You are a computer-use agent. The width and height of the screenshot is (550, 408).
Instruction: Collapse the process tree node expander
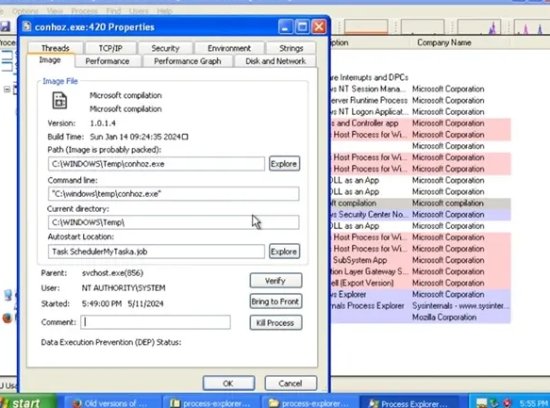(7, 89)
